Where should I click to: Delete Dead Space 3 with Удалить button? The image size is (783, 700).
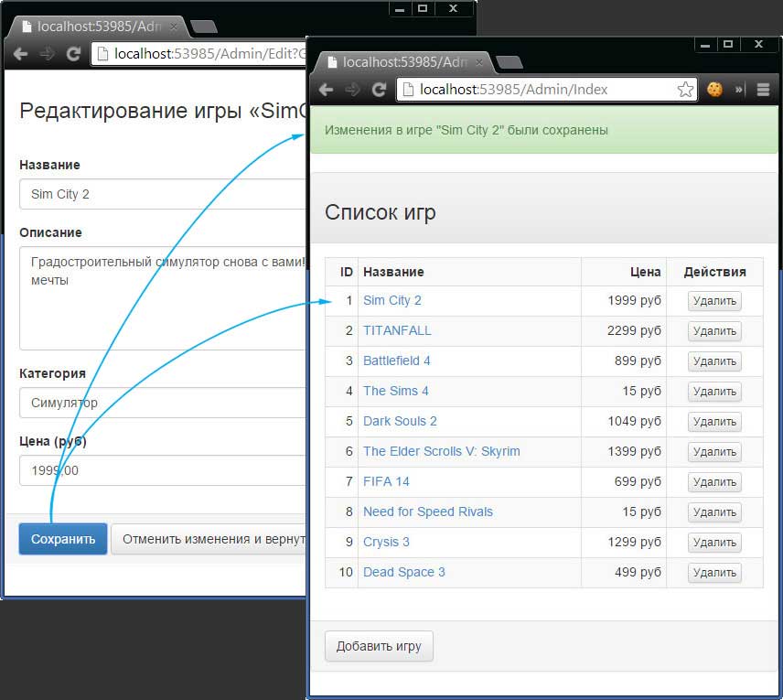[714, 573]
